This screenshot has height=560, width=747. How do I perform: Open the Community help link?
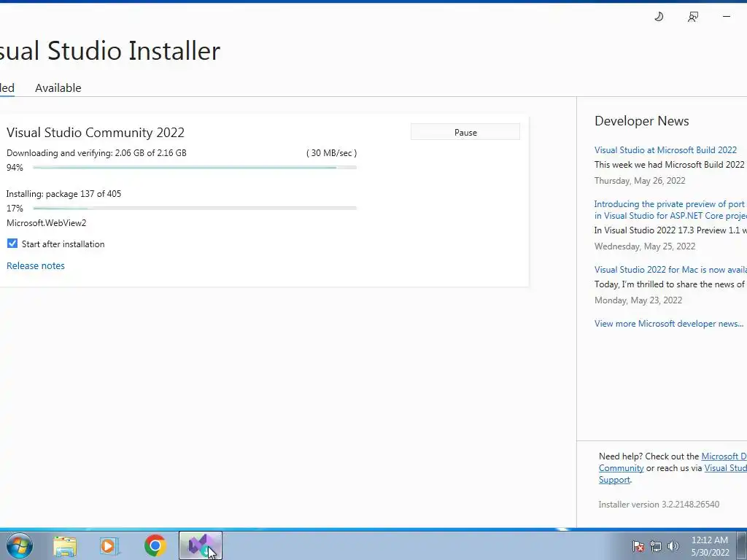tap(622, 468)
